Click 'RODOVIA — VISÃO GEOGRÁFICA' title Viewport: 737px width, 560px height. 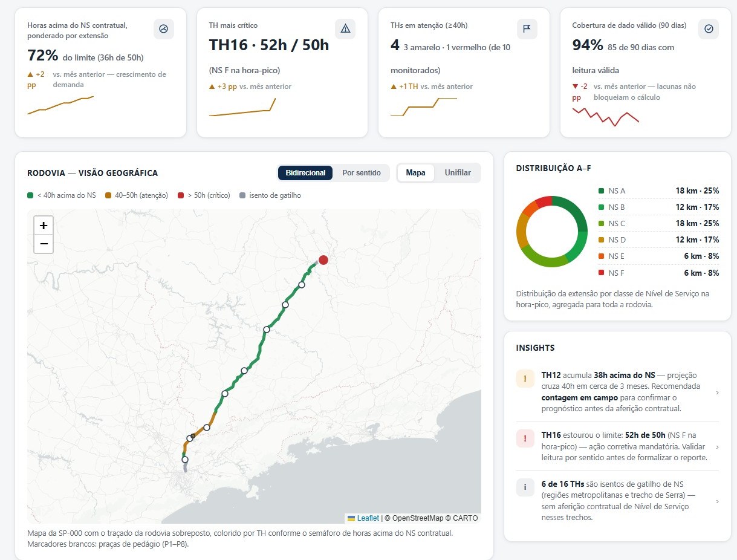click(x=93, y=173)
